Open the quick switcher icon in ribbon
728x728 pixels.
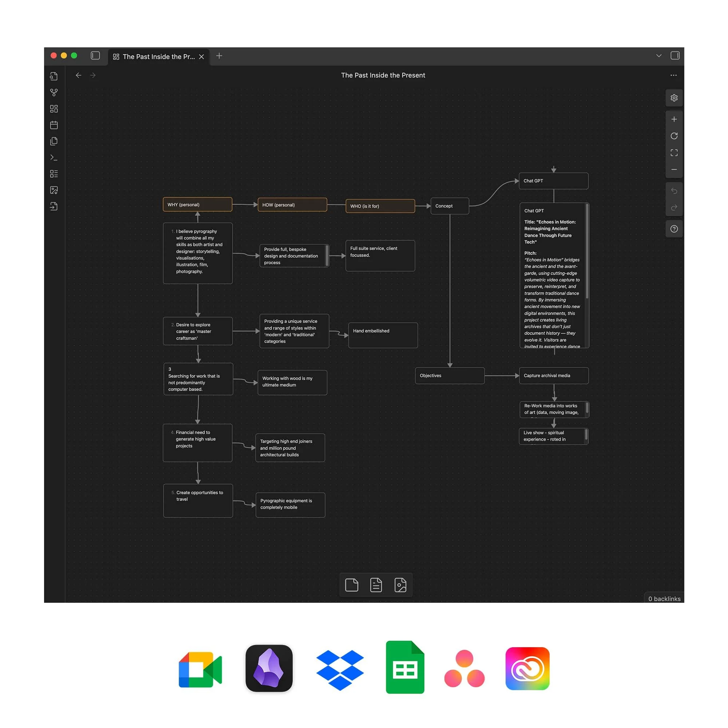coord(54,76)
